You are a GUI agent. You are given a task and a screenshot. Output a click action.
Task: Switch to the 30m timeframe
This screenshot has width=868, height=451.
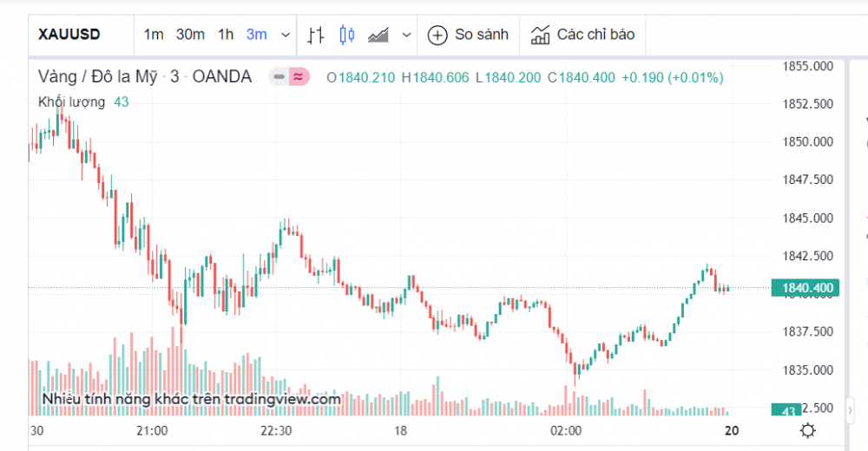pyautogui.click(x=190, y=35)
